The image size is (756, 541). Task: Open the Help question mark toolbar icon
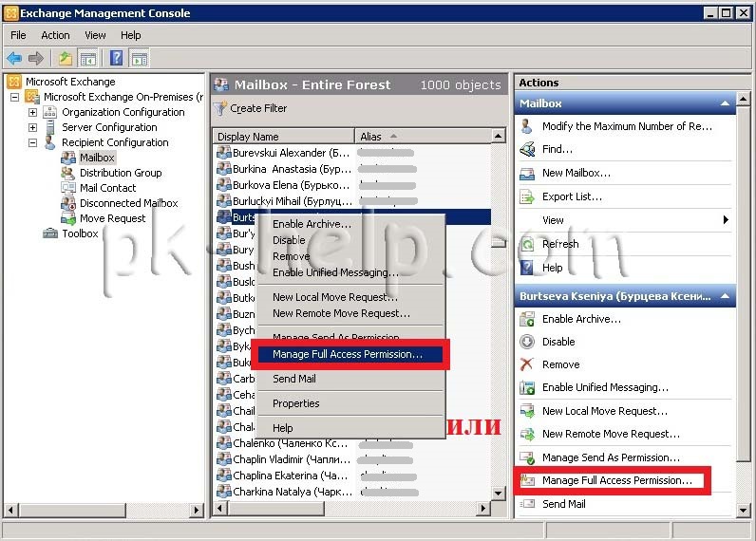click(x=116, y=58)
